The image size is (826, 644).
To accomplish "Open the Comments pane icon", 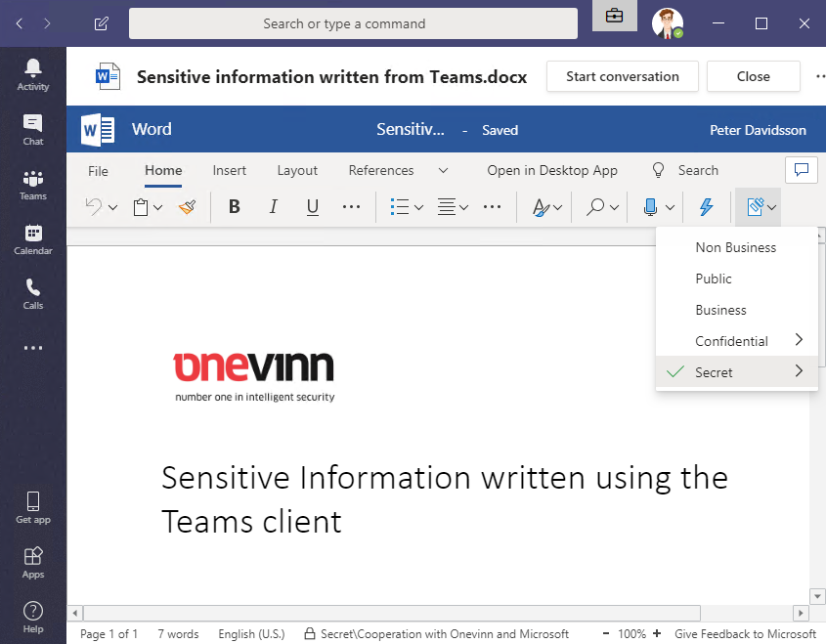I will [x=802, y=170].
